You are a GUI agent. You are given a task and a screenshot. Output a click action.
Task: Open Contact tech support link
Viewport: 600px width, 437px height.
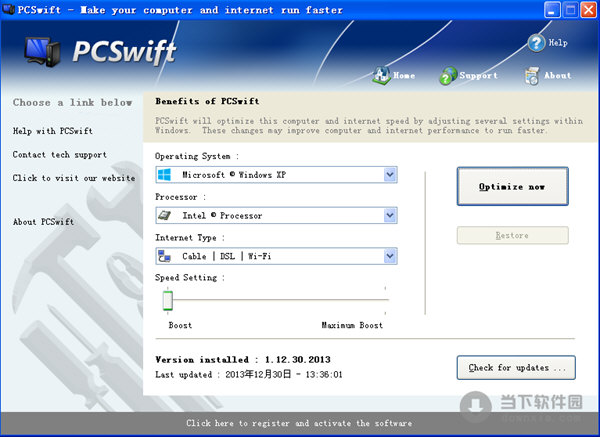pyautogui.click(x=60, y=155)
